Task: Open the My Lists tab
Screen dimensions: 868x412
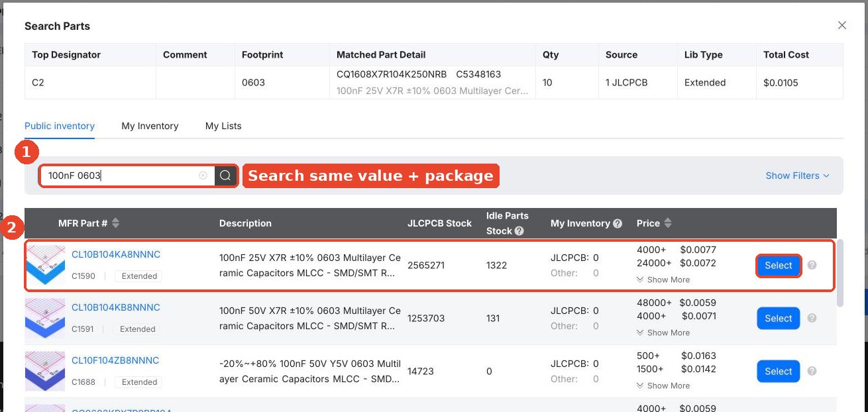Action: click(x=223, y=126)
